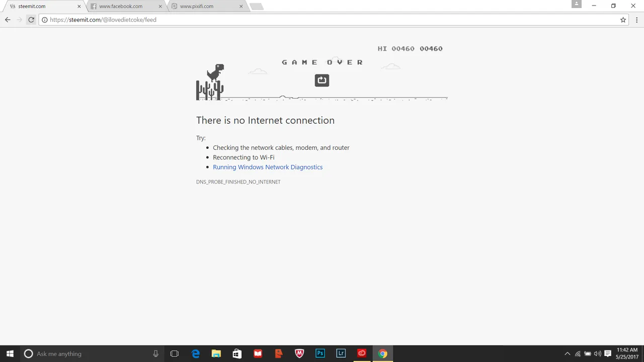This screenshot has height=362, width=644.
Task: Open the Chrome three-dot menu
Action: click(x=636, y=20)
